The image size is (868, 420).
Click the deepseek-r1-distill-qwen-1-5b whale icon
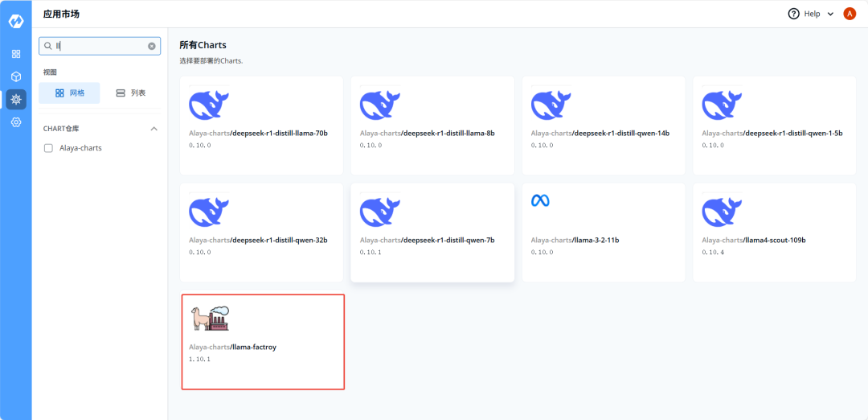(x=722, y=105)
